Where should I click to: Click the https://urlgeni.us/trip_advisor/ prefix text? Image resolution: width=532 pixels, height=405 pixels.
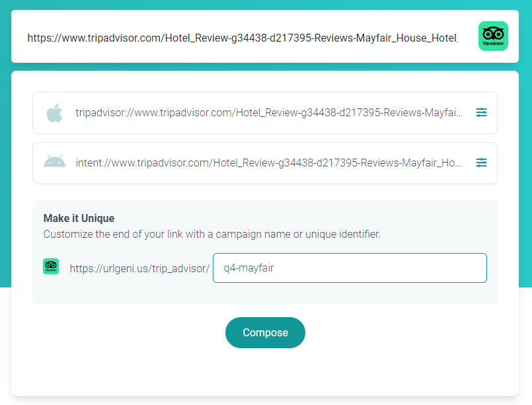point(139,268)
